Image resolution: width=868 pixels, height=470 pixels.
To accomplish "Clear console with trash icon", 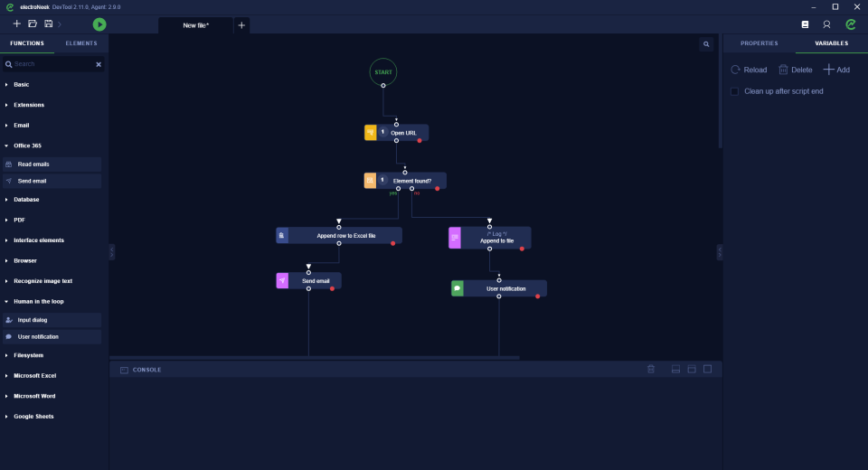I will pos(651,370).
